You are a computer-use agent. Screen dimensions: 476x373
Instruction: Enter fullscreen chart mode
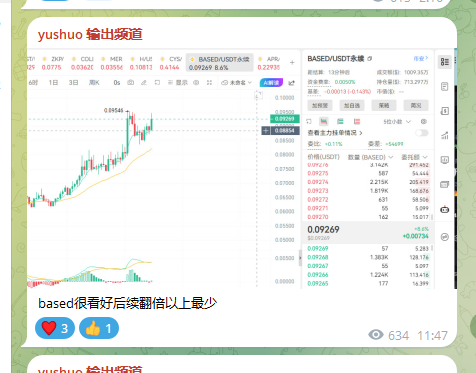coord(209,82)
